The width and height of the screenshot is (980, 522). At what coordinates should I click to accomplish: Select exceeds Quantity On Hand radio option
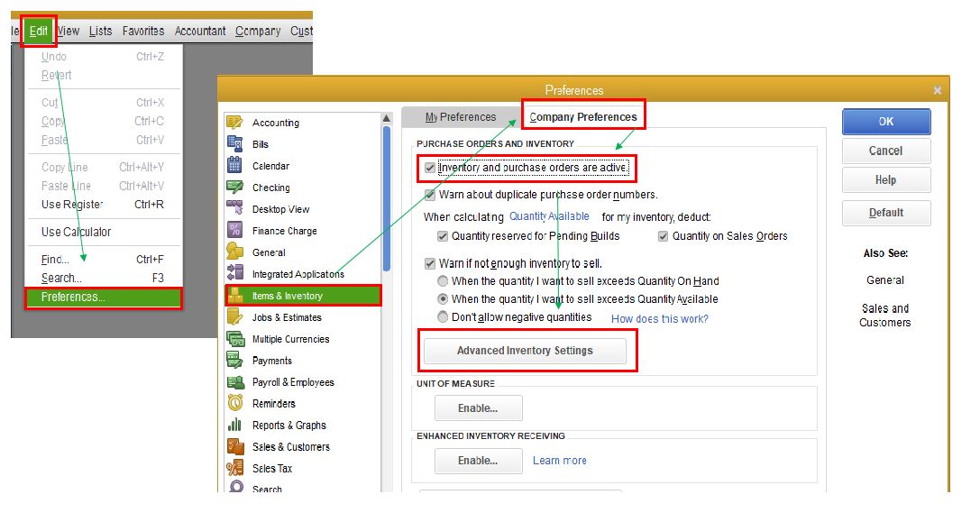click(444, 281)
